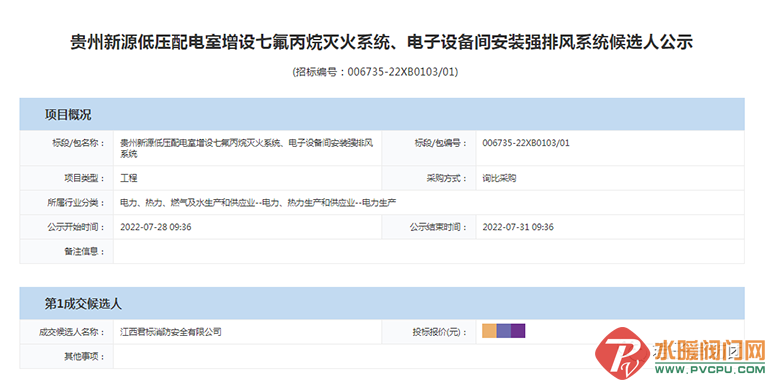770x384 pixels.
Task: Click the 项目类型 label
Action: [x=85, y=178]
